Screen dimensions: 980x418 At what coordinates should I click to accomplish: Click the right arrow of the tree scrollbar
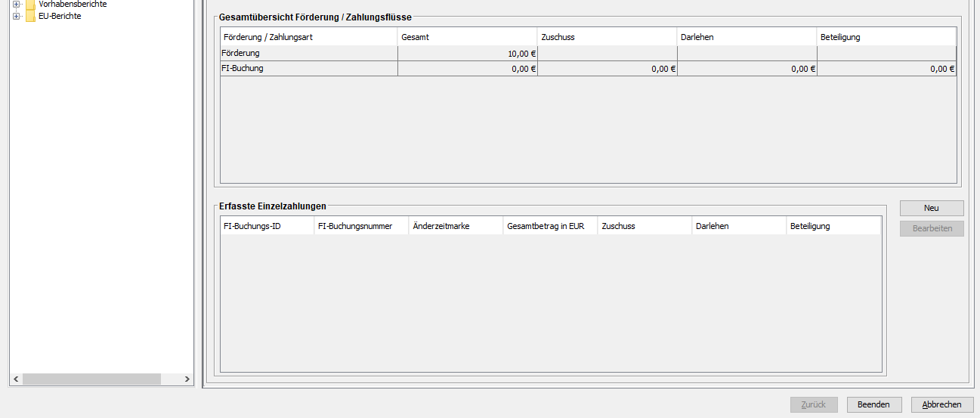(187, 379)
